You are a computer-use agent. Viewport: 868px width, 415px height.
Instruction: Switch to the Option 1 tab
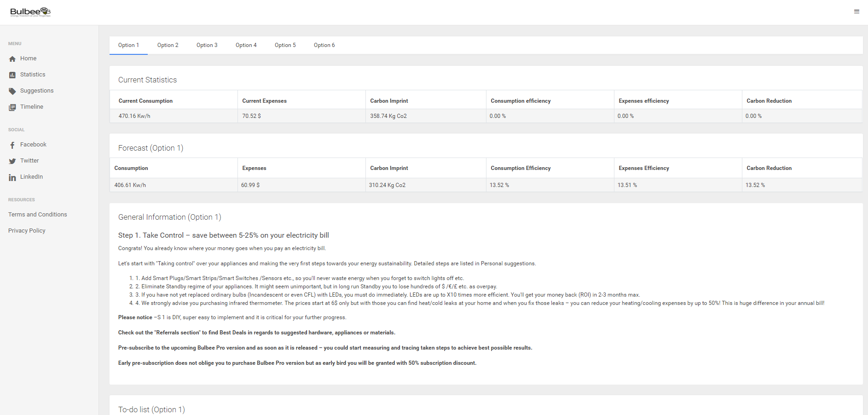point(128,45)
